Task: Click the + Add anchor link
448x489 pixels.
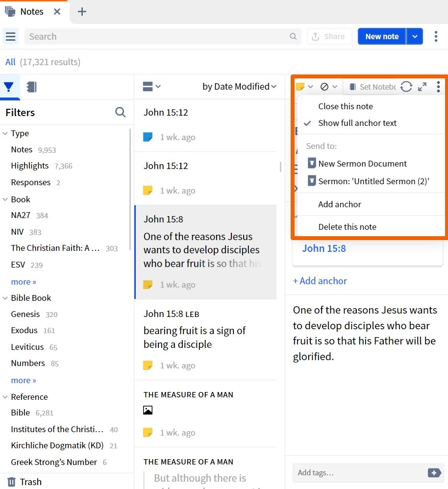Action: tap(320, 281)
